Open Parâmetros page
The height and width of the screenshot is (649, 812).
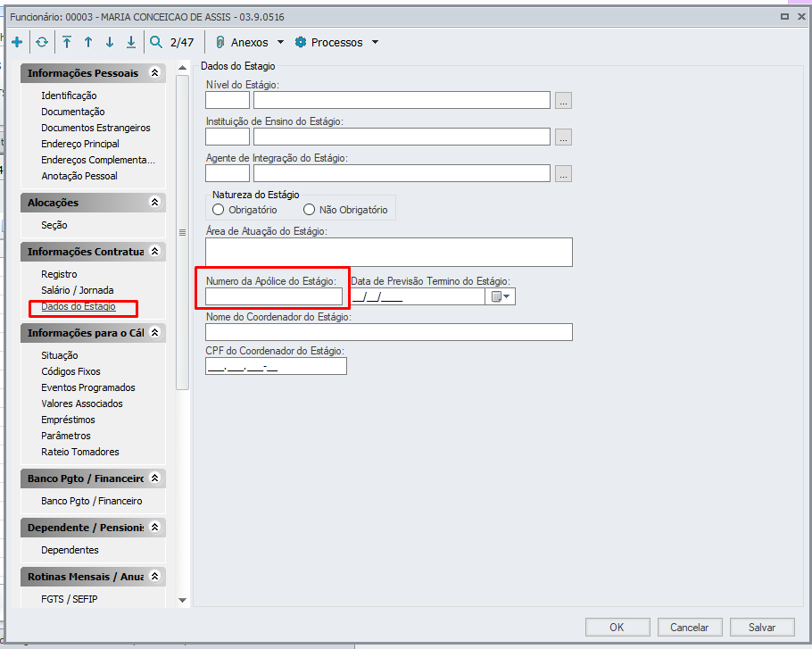(x=66, y=436)
